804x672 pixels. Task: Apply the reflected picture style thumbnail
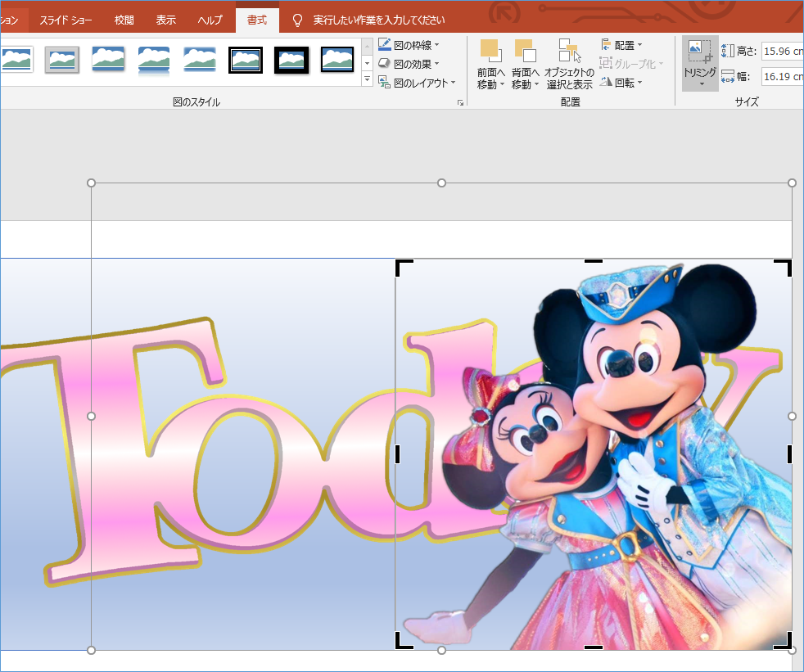(154, 60)
